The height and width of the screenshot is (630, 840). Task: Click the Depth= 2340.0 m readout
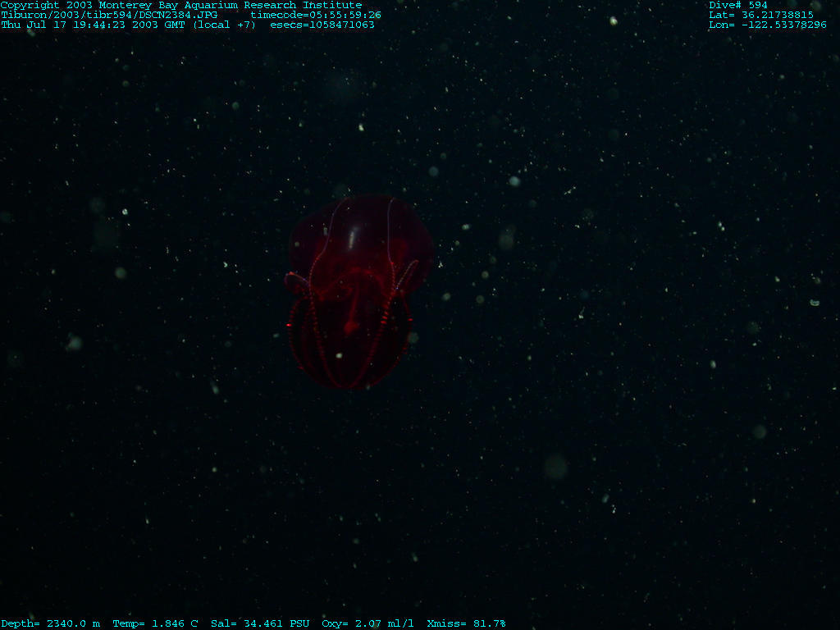50,623
